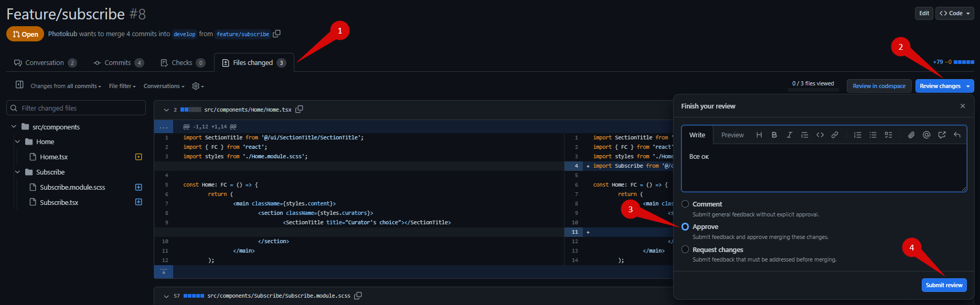Click into the review comment text area
Screen dimensions: 980x305
click(824, 168)
